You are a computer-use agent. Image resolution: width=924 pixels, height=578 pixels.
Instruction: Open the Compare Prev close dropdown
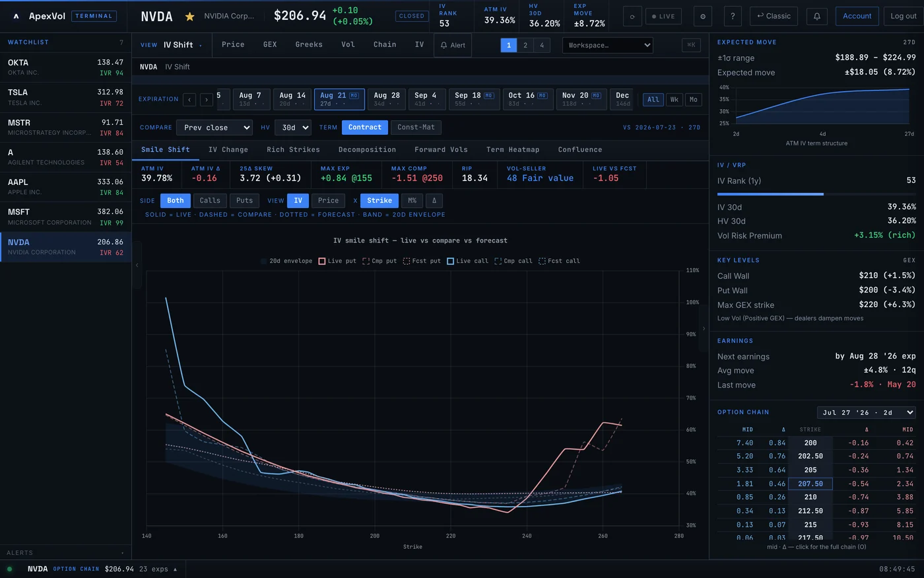click(215, 127)
